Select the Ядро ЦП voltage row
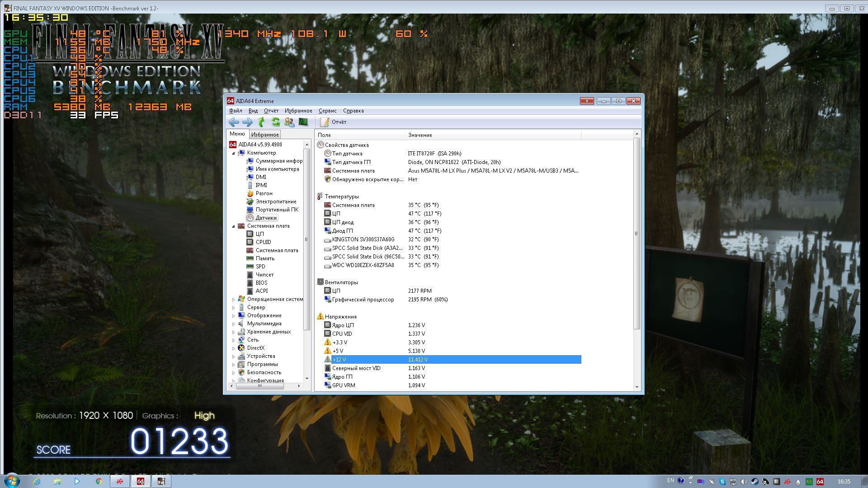This screenshot has width=868, height=488. [x=452, y=325]
